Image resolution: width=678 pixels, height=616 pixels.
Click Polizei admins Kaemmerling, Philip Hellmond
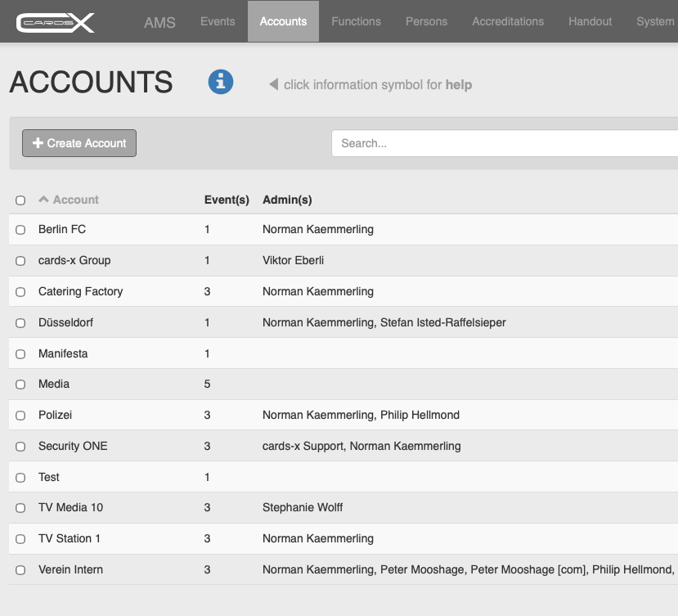click(361, 415)
